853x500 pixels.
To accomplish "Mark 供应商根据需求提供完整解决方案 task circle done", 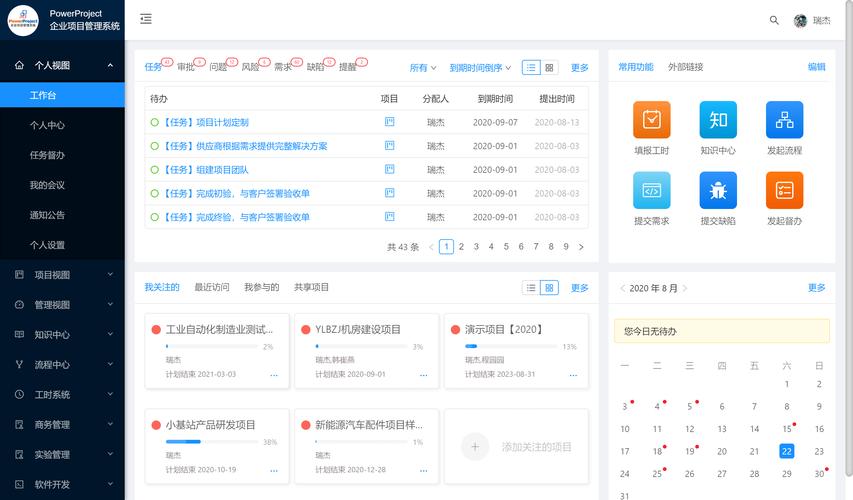I will coord(154,146).
